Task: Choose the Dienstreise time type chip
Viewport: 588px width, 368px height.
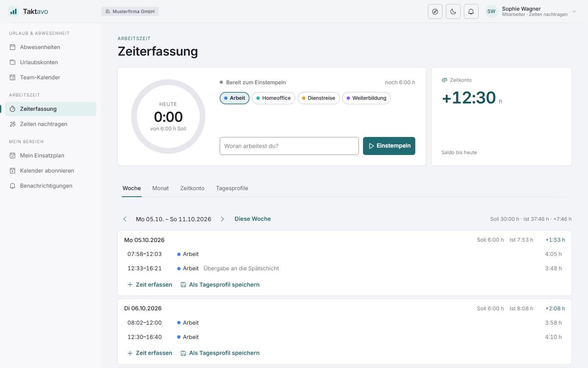Action: click(x=318, y=98)
